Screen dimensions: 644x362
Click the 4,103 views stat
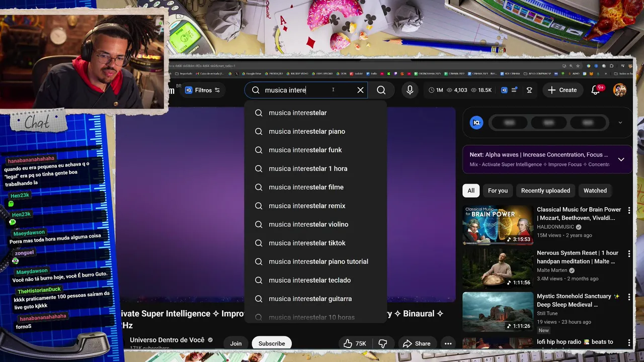457,90
